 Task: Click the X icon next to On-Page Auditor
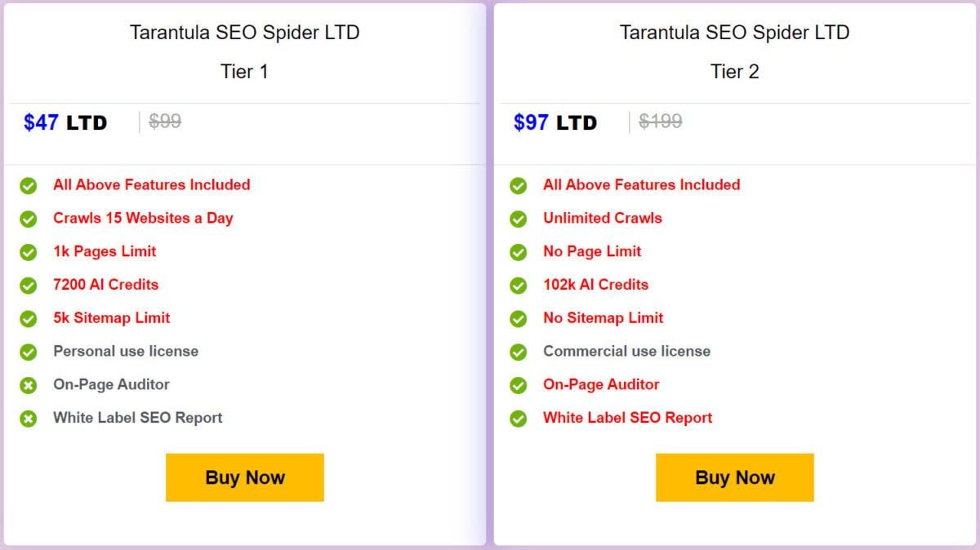tap(29, 384)
